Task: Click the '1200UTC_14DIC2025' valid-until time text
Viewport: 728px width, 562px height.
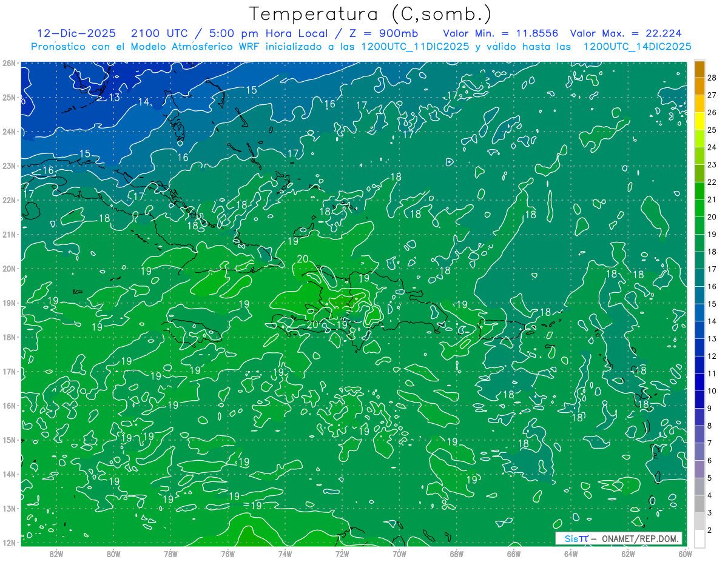Action: pos(637,47)
